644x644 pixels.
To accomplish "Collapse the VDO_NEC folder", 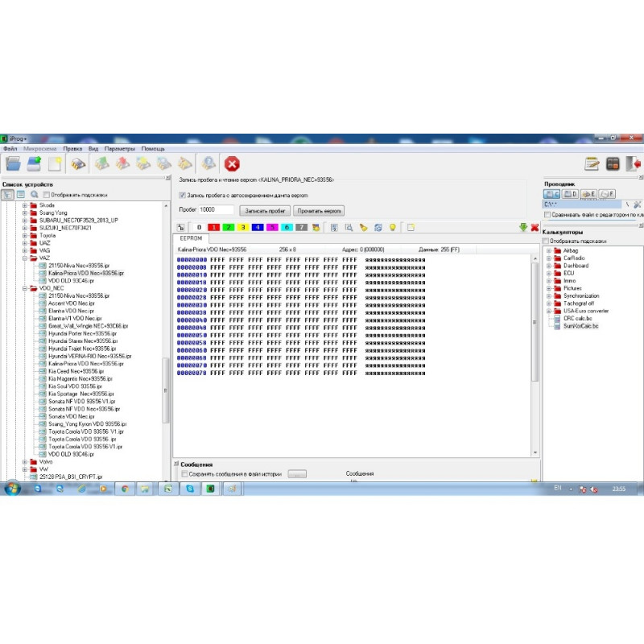I will point(25,288).
